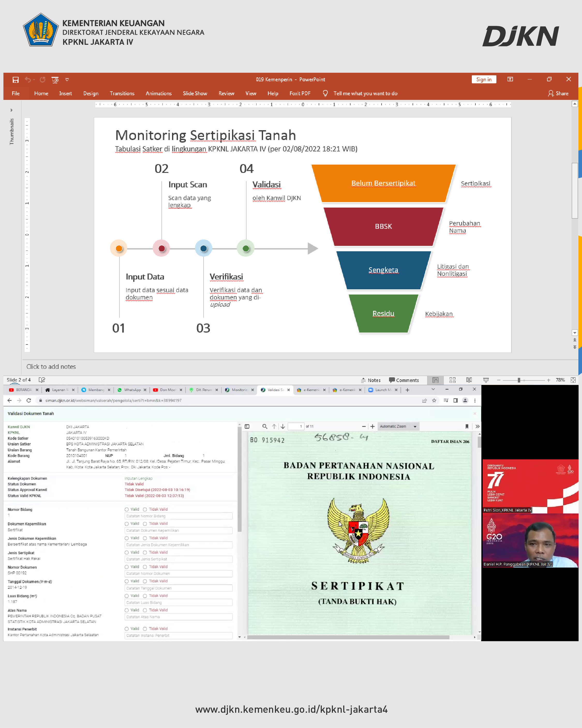Select Tidak Valid for Dokumen Kepemilikan

tap(145, 524)
